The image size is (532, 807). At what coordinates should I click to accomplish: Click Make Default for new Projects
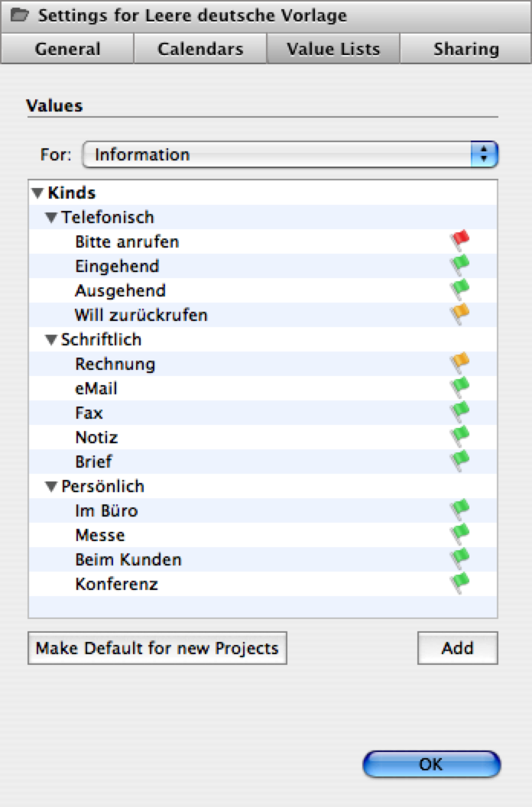(157, 648)
